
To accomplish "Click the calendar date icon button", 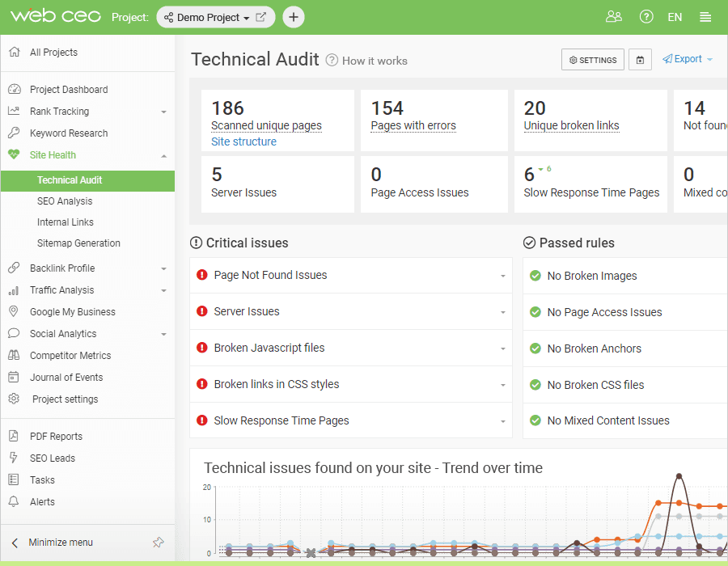I will tap(640, 60).
